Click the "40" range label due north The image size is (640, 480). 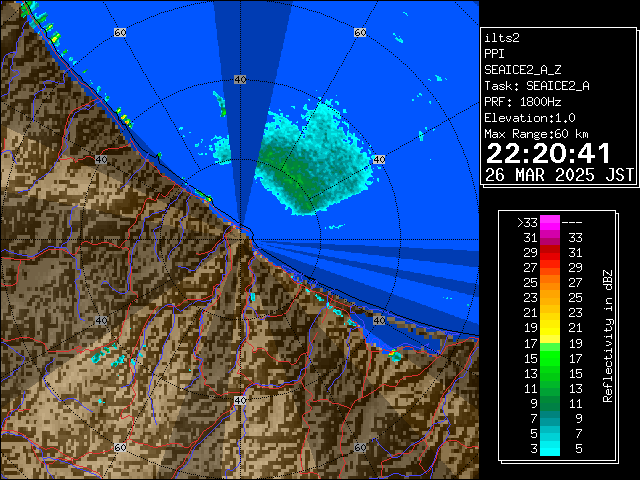pos(240,80)
